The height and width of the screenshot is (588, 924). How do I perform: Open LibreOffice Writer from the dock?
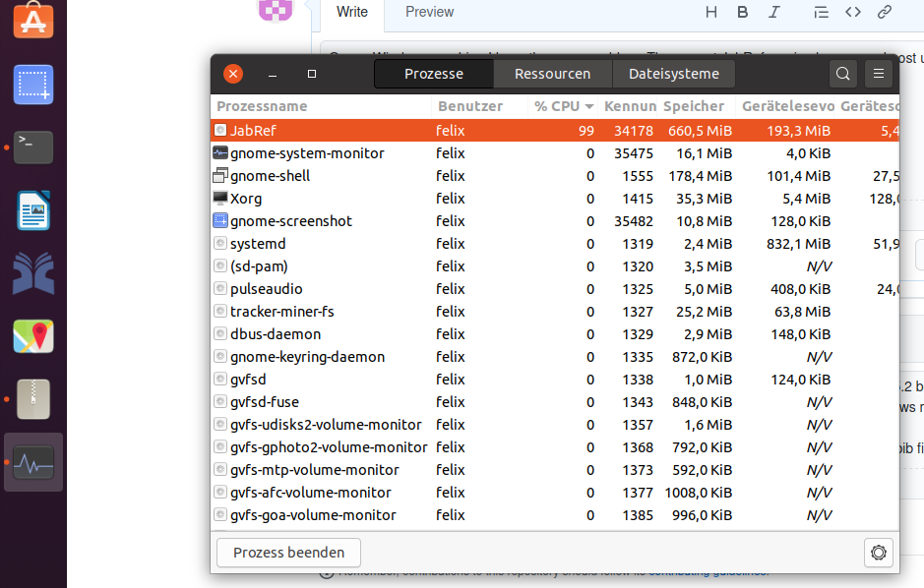pos(33,210)
